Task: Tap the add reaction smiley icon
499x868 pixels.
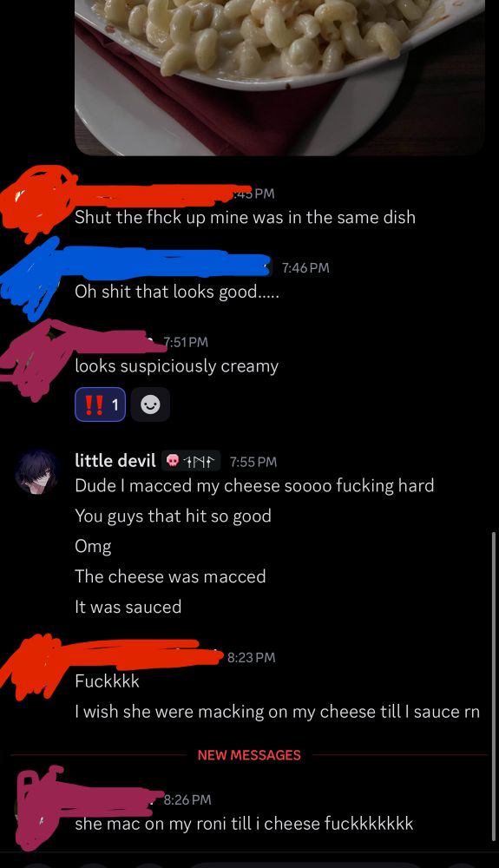Action: coord(150,404)
